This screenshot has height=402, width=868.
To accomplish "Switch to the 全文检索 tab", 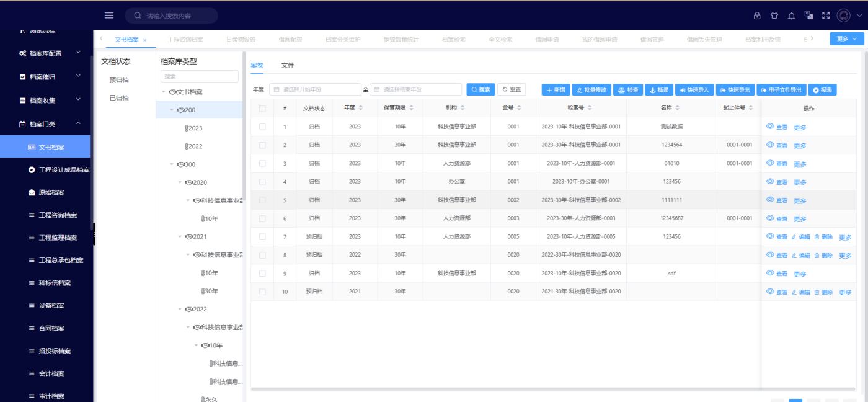I will click(x=500, y=39).
